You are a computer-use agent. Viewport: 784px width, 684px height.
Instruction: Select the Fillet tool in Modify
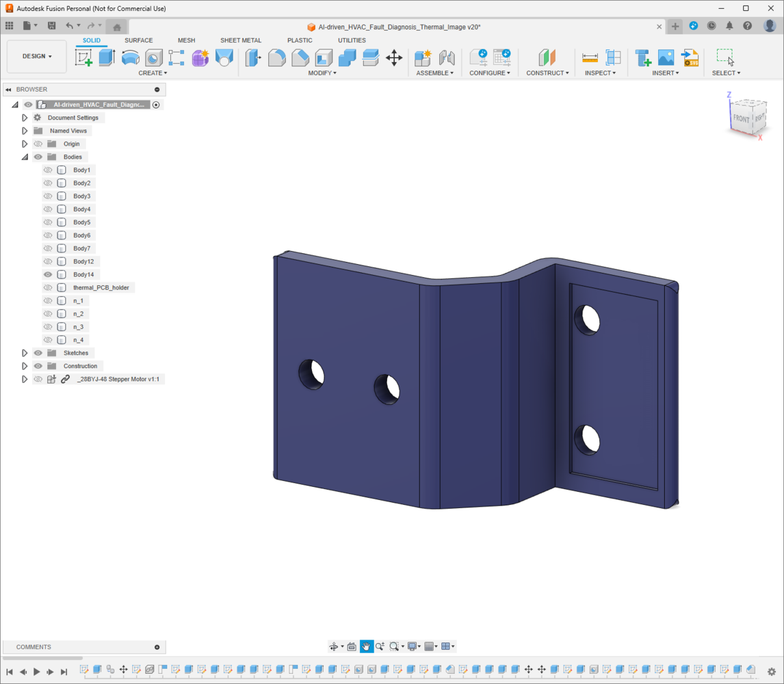[x=276, y=57]
